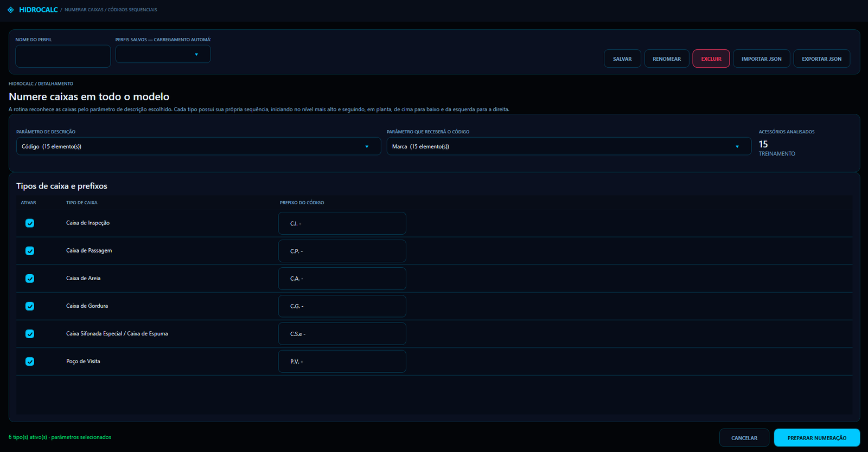The image size is (868, 452).
Task: Click the Tipos de caixa e prefixos heading
Action: (62, 186)
